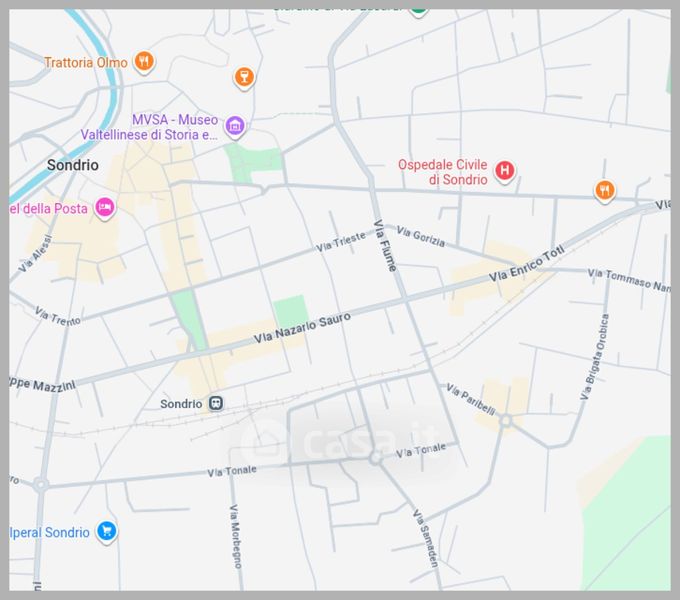Click the Trattoria Olmo restaurant pin
Image resolution: width=680 pixels, height=600 pixels.
[x=145, y=62]
